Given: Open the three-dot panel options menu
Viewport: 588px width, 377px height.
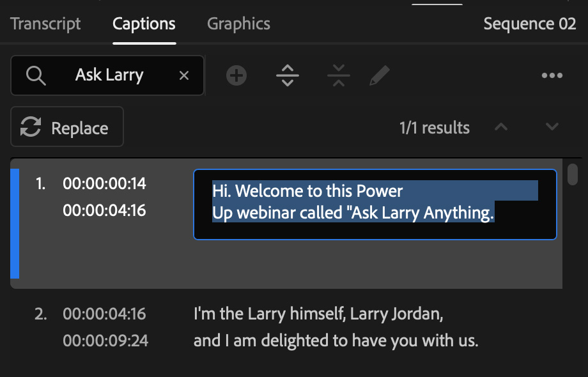Looking at the screenshot, I should pos(552,76).
